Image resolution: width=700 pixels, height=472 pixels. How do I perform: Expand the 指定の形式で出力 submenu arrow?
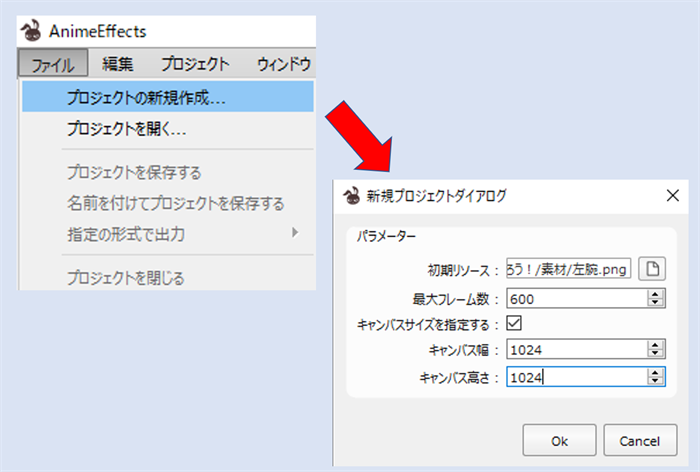click(x=295, y=233)
